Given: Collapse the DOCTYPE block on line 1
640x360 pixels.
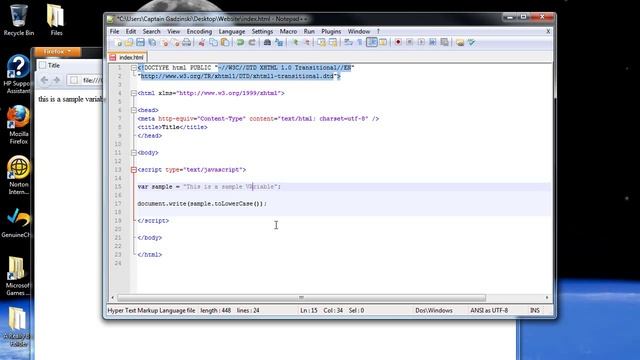Looking at the screenshot, I should 133,68.
